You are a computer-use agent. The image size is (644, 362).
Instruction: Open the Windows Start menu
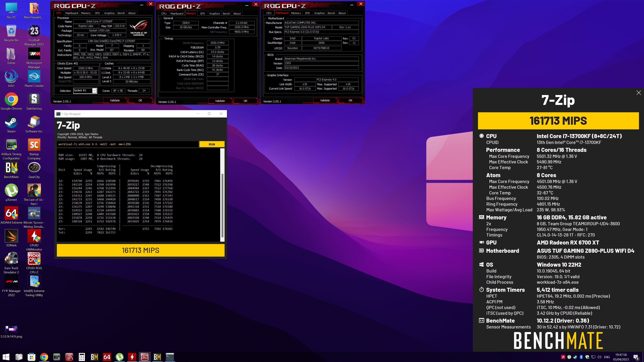(6, 357)
